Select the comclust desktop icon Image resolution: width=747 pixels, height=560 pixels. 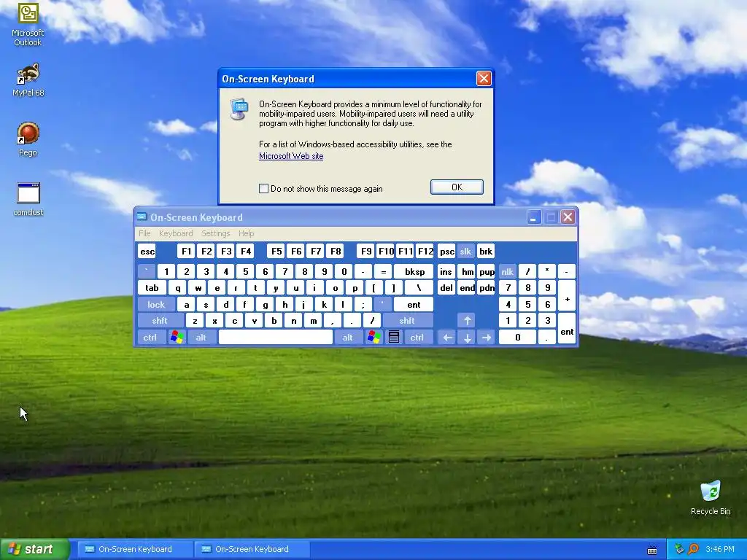tap(28, 199)
